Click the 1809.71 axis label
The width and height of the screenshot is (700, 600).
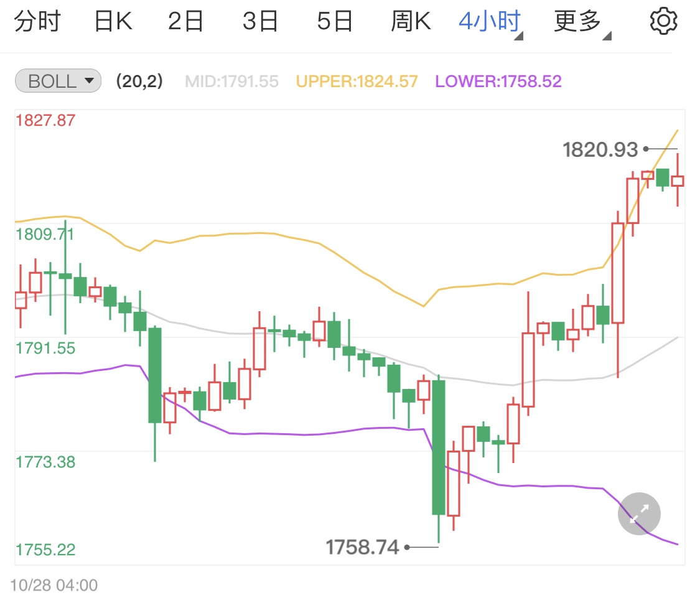pos(44,235)
